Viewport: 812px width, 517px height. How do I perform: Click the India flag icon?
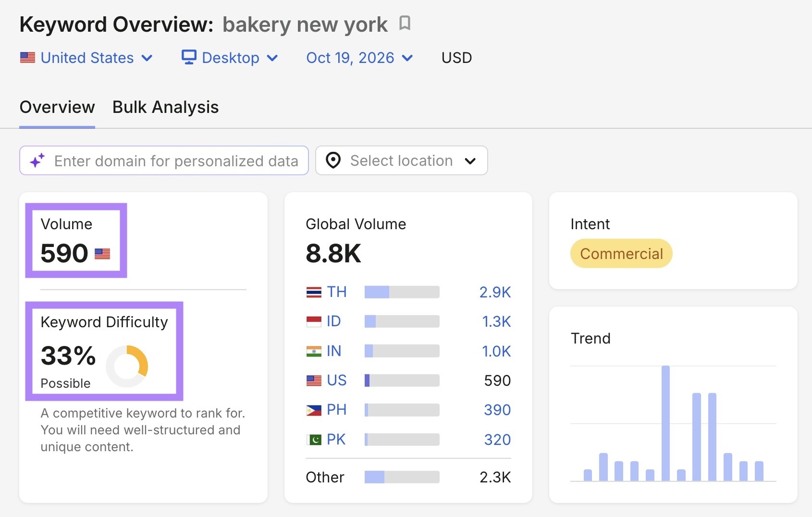[x=314, y=351]
